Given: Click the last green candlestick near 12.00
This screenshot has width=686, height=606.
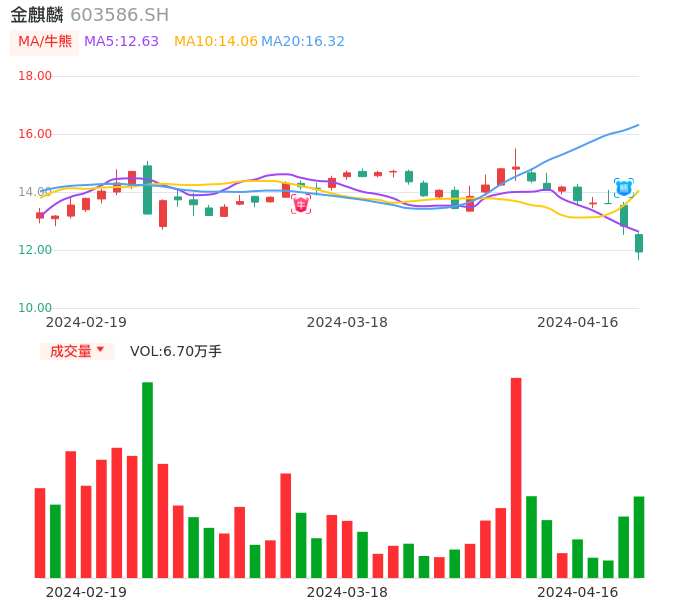Looking at the screenshot, I should click(x=639, y=243).
